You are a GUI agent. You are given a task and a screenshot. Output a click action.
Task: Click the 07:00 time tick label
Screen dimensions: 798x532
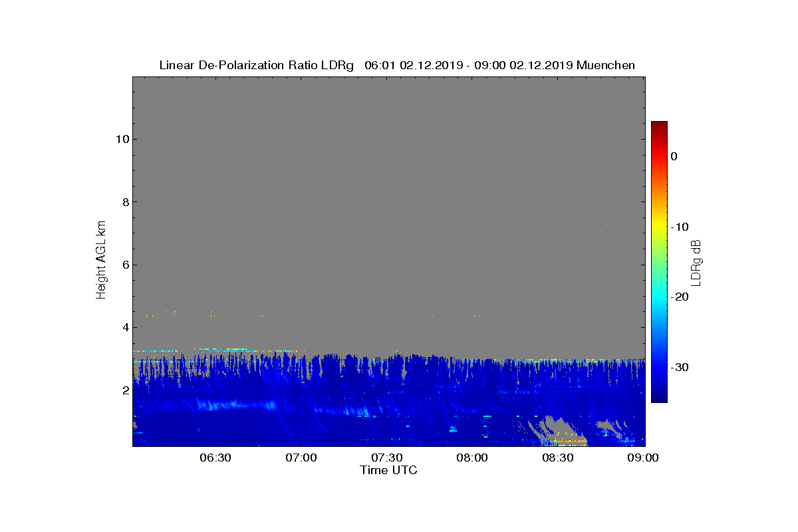(x=301, y=458)
